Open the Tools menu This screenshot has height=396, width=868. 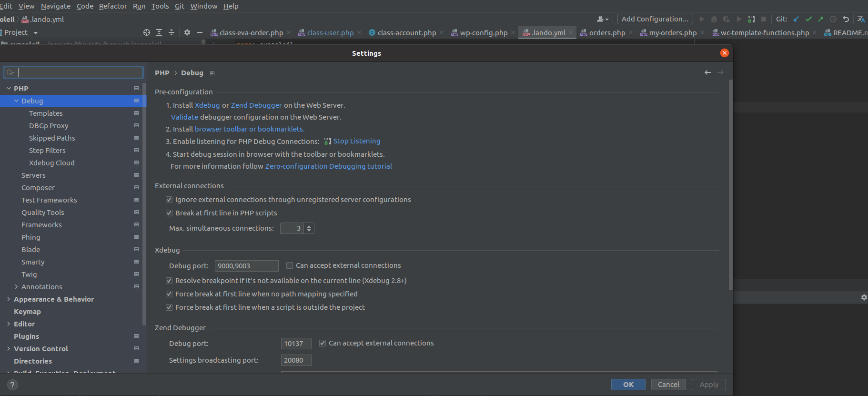point(160,6)
